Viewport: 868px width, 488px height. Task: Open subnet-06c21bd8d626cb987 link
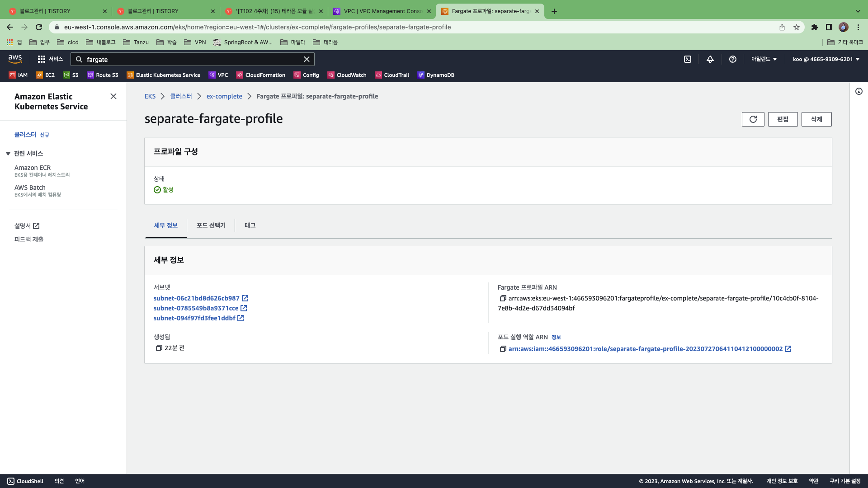[196, 298]
